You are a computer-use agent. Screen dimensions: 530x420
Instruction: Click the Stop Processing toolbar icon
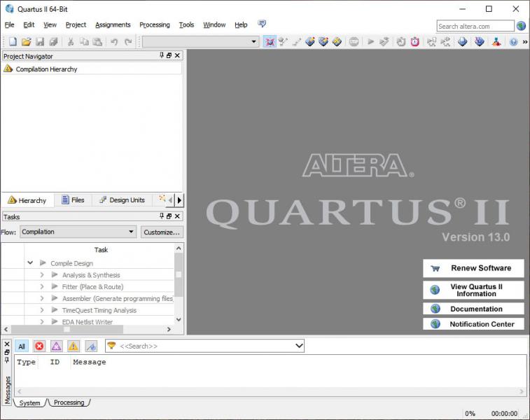click(354, 42)
